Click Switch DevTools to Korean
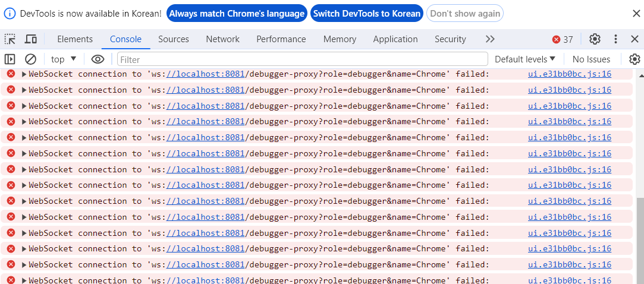This screenshot has width=644, height=284. [x=367, y=14]
